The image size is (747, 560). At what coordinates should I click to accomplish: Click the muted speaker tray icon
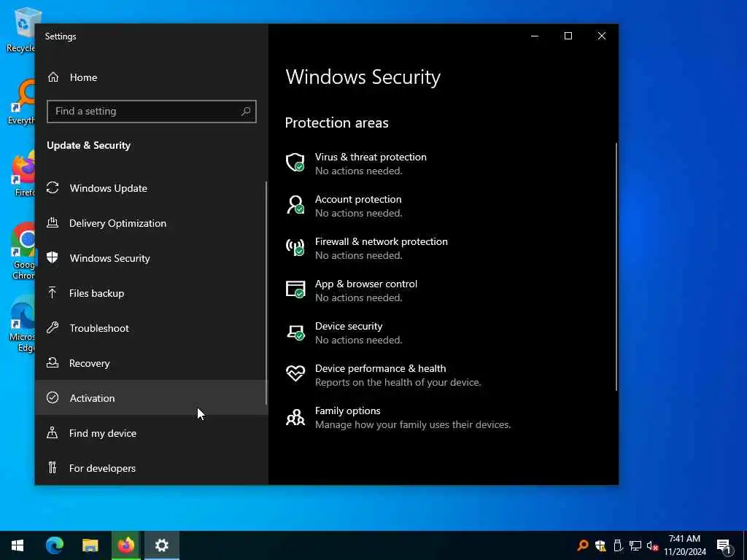pos(653,545)
